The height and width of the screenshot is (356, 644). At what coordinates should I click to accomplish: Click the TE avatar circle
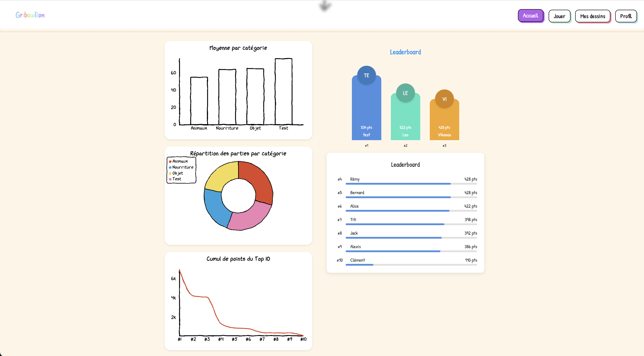366,75
